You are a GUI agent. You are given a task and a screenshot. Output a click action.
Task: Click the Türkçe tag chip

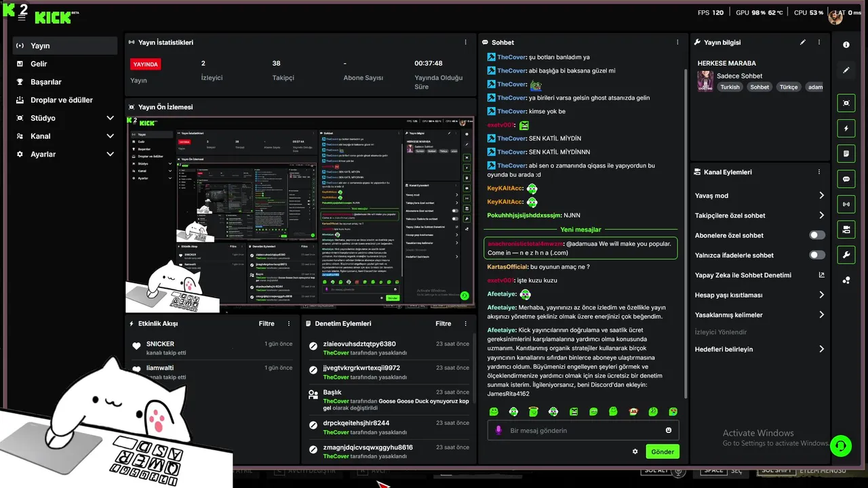[789, 87]
